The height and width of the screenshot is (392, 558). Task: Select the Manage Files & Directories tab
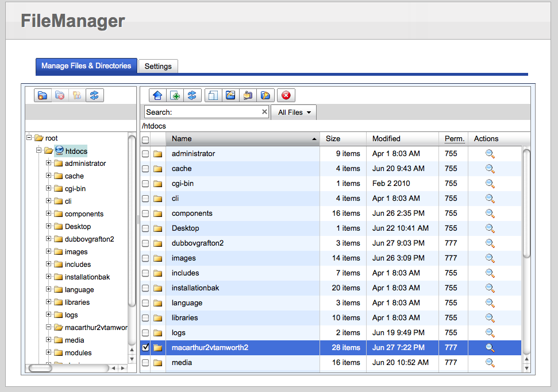[x=86, y=66]
